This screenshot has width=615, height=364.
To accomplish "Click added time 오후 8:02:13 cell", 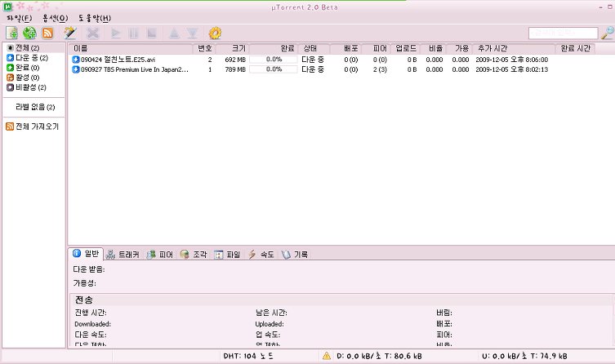I will (511, 69).
